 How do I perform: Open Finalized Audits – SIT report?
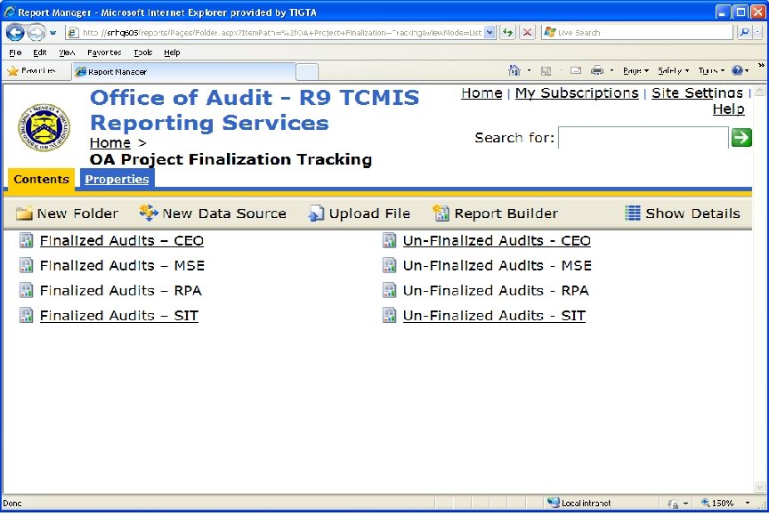coord(119,316)
